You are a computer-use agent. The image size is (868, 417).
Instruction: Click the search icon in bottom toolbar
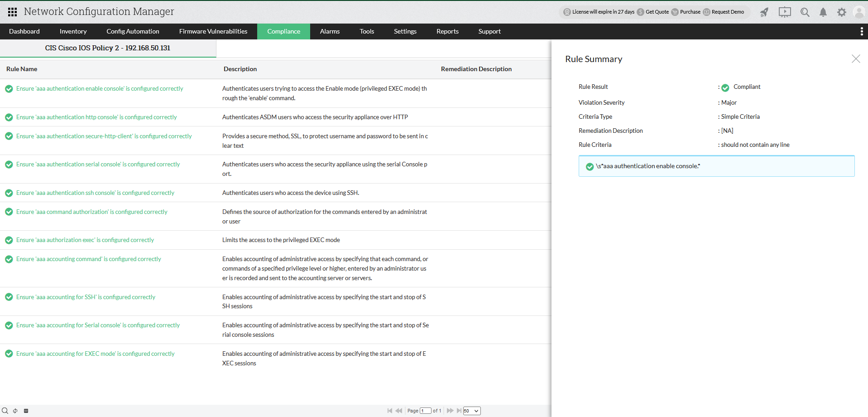[5, 411]
